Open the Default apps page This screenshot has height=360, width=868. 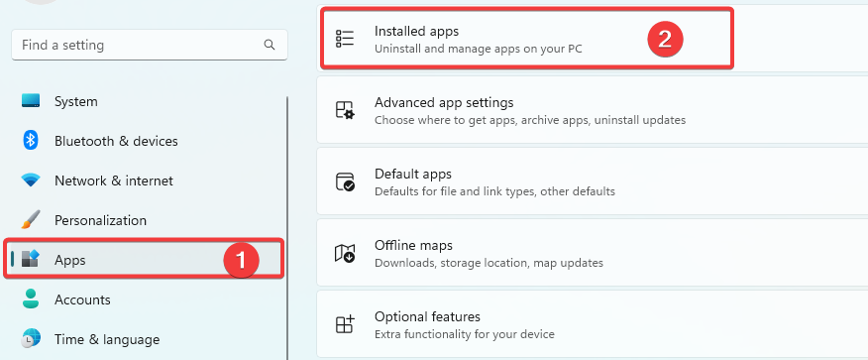593,181
